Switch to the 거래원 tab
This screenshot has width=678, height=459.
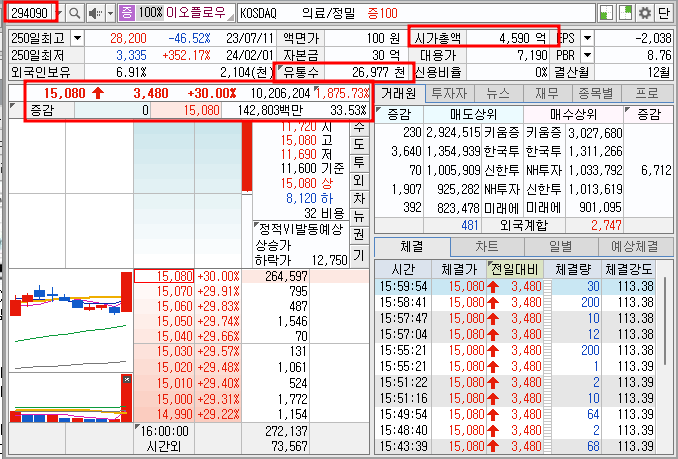(399, 93)
